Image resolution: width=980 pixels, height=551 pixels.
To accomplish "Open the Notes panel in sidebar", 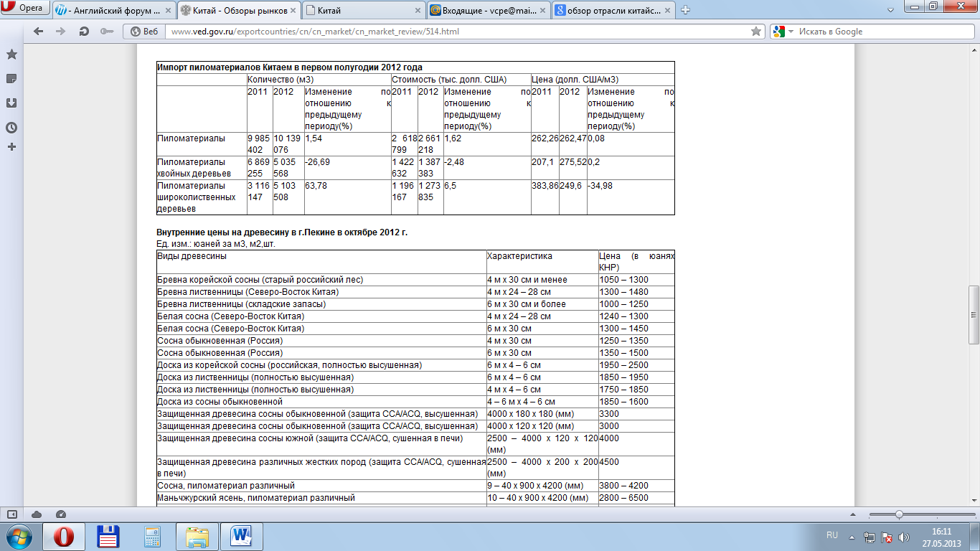I will point(11,79).
